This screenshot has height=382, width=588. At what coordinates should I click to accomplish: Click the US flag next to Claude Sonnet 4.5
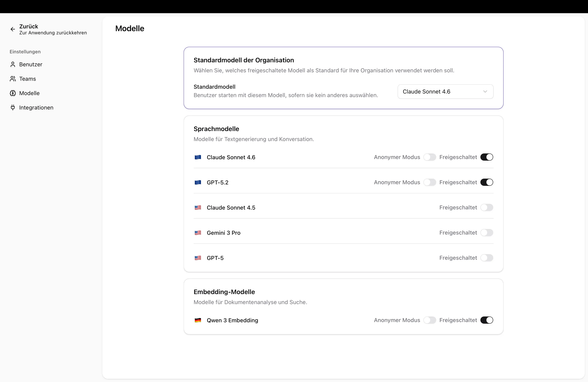pyautogui.click(x=198, y=208)
